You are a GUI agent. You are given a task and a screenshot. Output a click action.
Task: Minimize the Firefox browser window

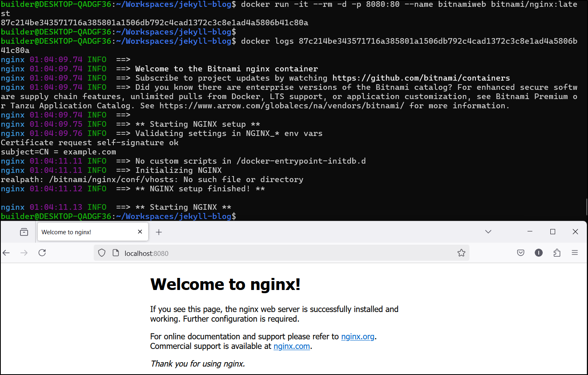pos(530,232)
